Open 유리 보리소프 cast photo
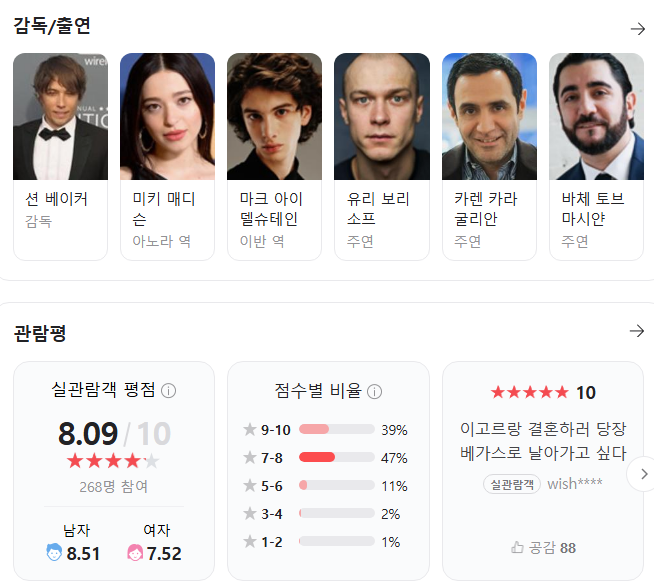The width and height of the screenshot is (654, 587). click(x=381, y=116)
